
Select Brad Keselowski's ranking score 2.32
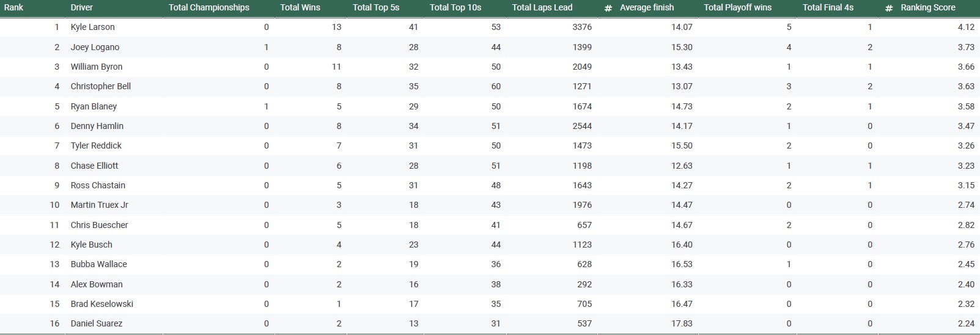click(965, 304)
